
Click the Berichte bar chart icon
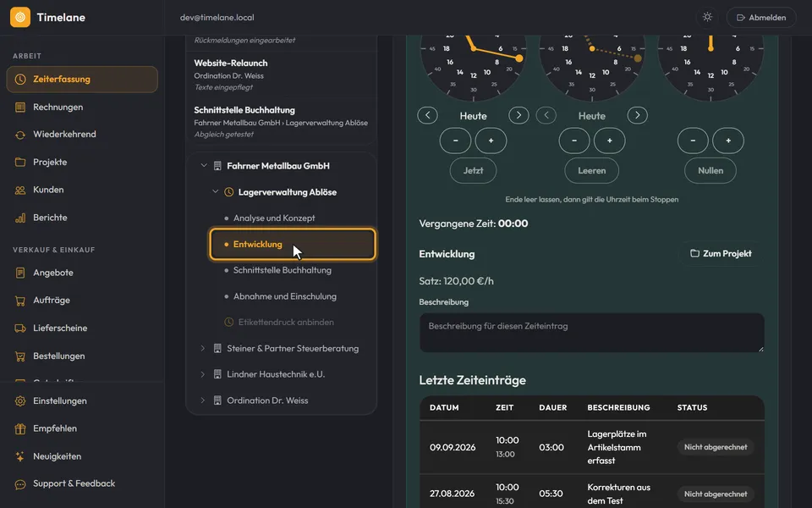20,218
